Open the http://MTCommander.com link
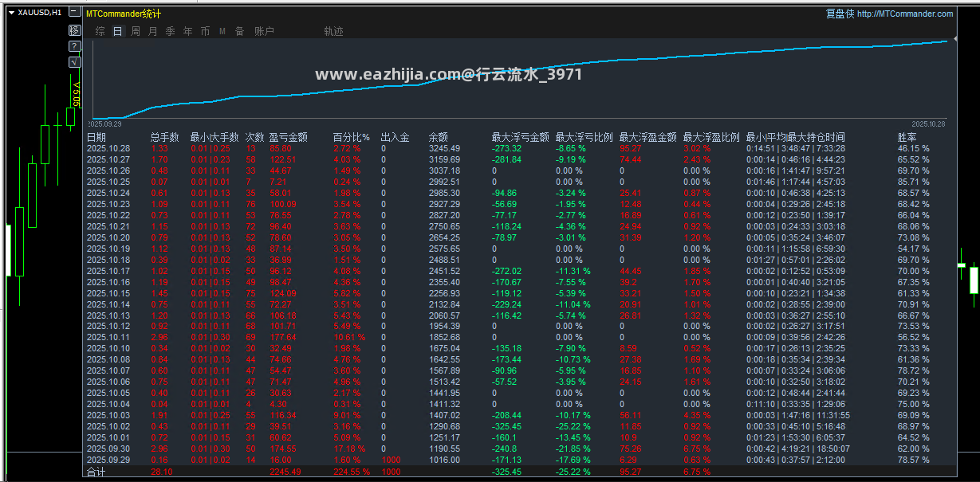This screenshot has height=482, width=980. (905, 14)
